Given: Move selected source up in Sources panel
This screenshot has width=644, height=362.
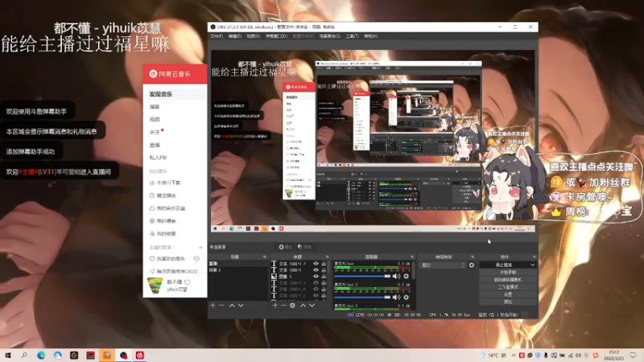Looking at the screenshot, I should [x=303, y=306].
